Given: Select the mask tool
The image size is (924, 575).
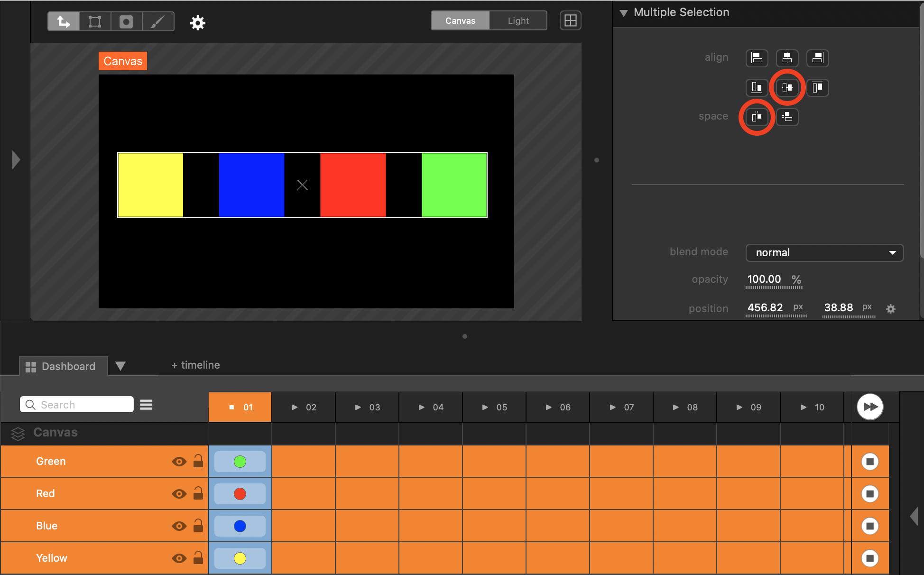Looking at the screenshot, I should (126, 22).
